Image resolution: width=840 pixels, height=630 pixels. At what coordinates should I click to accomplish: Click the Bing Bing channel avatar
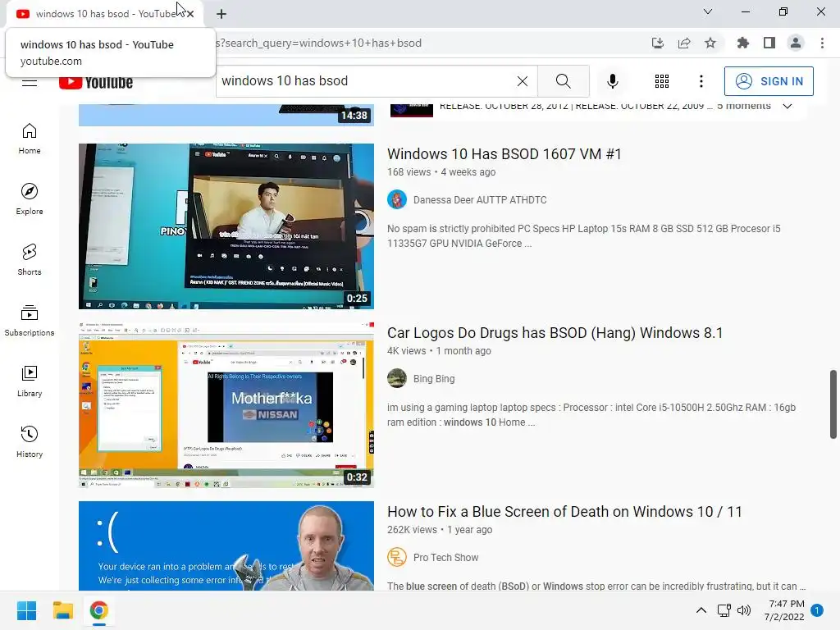[397, 379]
